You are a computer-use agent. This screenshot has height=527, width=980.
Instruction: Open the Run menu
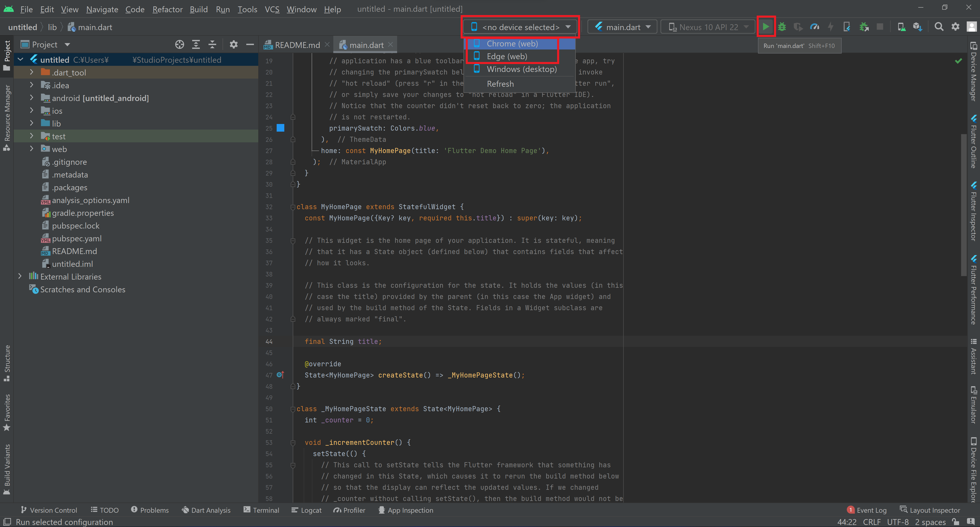pyautogui.click(x=223, y=9)
